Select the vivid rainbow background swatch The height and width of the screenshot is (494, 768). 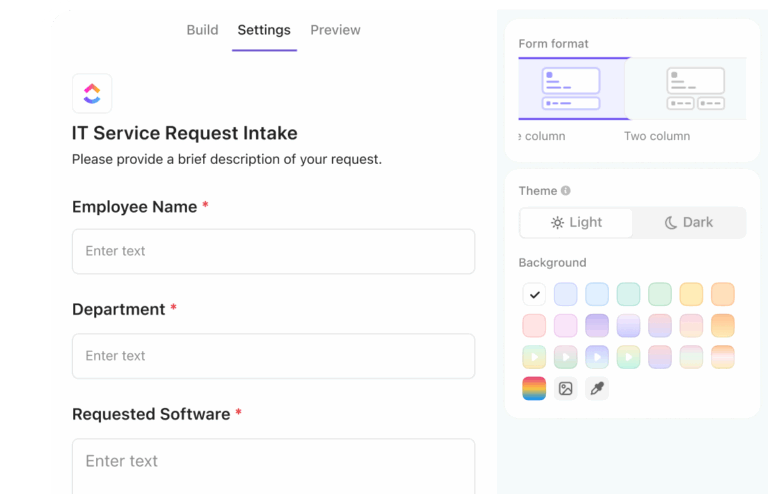click(534, 389)
